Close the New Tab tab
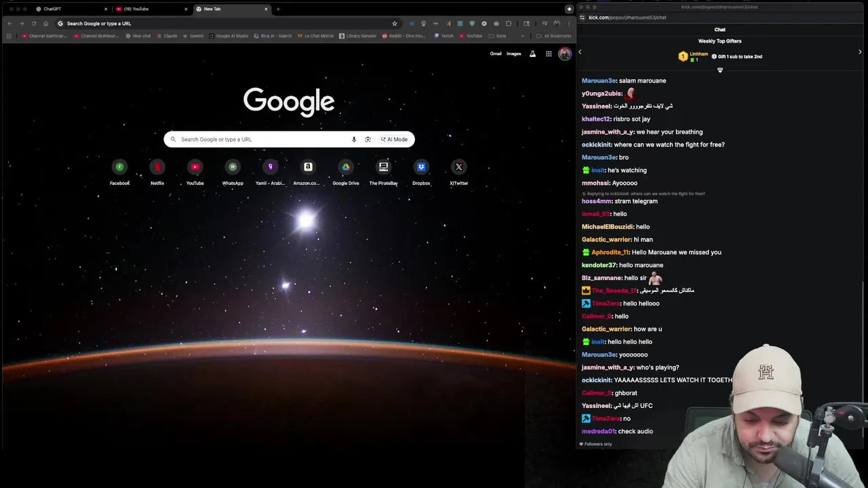The height and width of the screenshot is (488, 868). coord(266,9)
